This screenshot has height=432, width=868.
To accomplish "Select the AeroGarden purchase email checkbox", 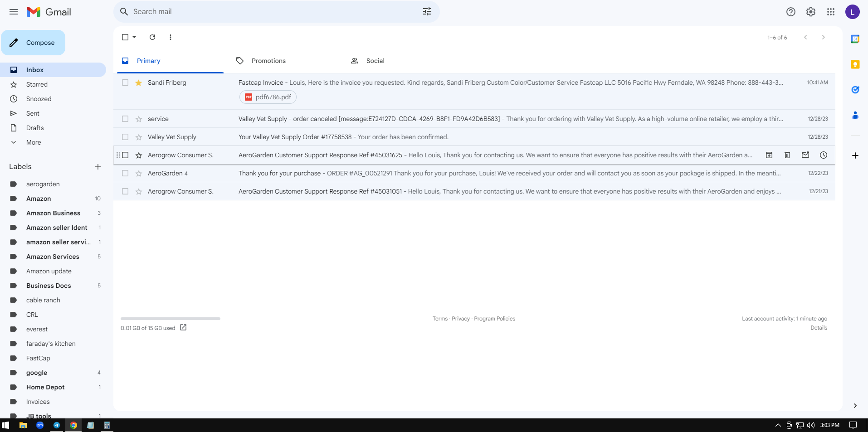I will (x=125, y=173).
